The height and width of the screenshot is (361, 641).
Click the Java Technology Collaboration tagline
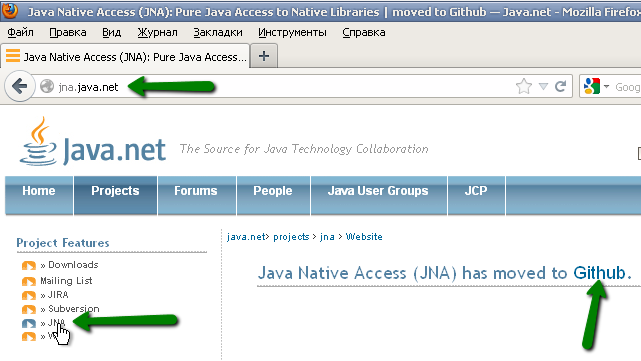point(304,149)
